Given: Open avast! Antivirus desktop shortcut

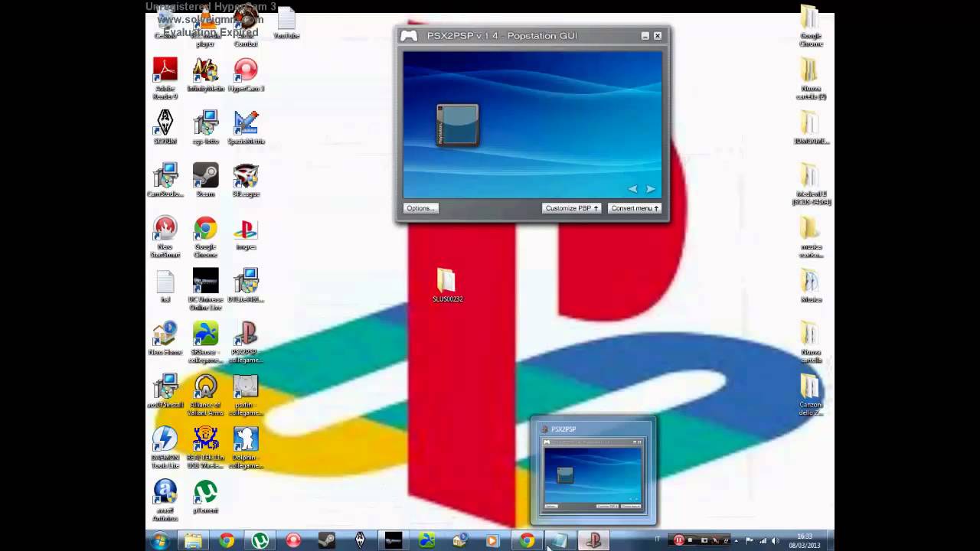Looking at the screenshot, I should coord(165,500).
